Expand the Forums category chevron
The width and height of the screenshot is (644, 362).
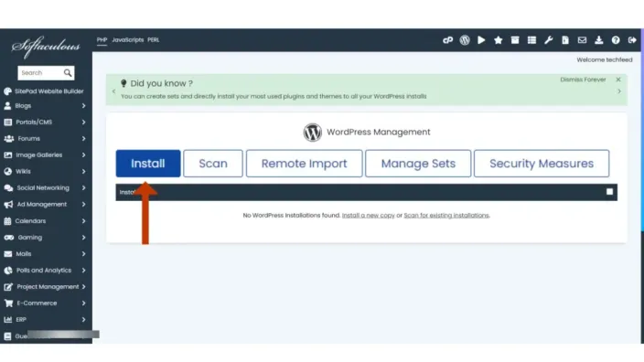tap(83, 139)
